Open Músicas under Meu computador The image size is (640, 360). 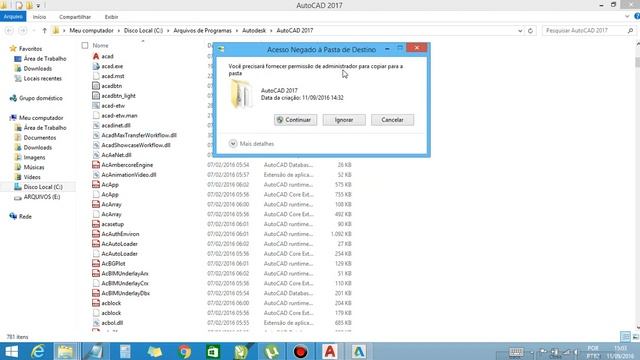[x=33, y=167]
